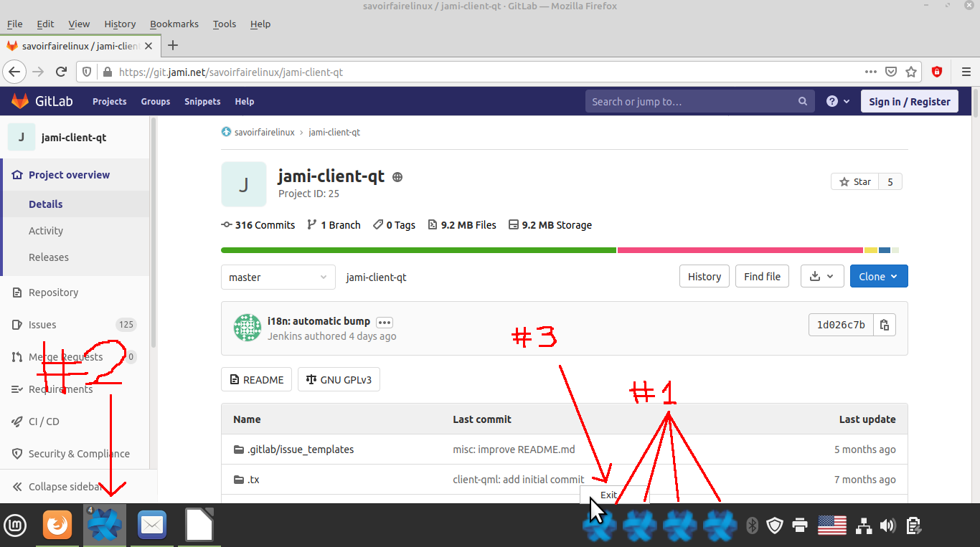Click US keyboard layout flag
Screen dimensions: 980x547
[832, 525]
